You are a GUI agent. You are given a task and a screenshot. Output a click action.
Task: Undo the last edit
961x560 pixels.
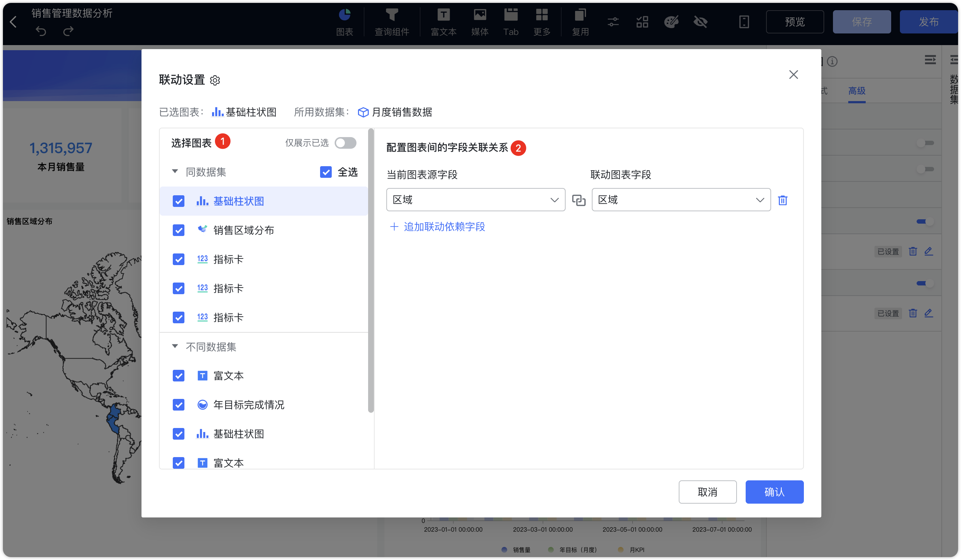pyautogui.click(x=41, y=31)
